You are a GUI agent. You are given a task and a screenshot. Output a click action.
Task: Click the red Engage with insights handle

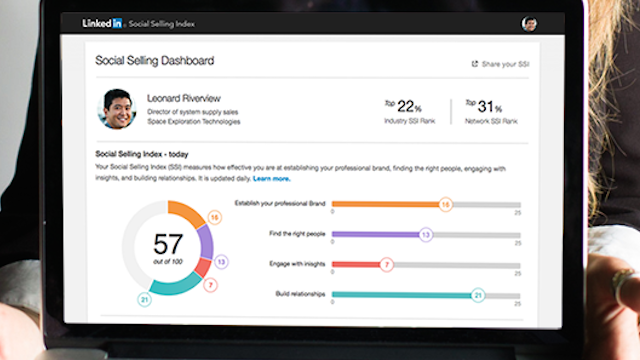[x=387, y=265]
